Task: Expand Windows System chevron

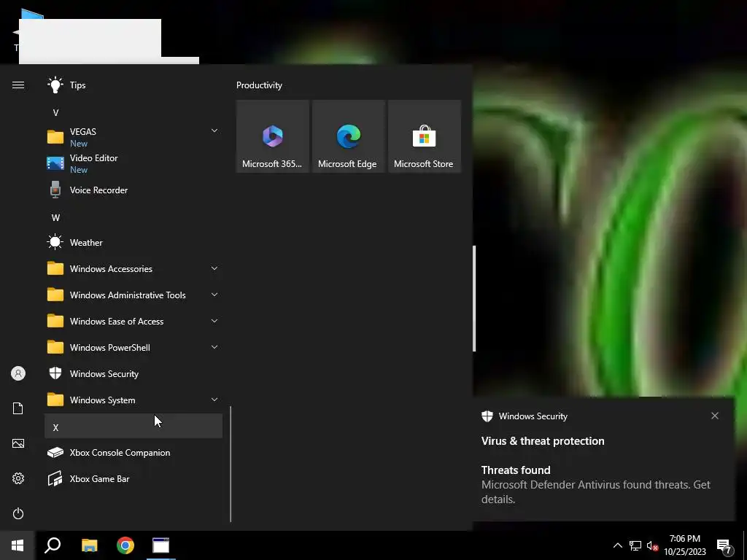Action: coord(214,400)
